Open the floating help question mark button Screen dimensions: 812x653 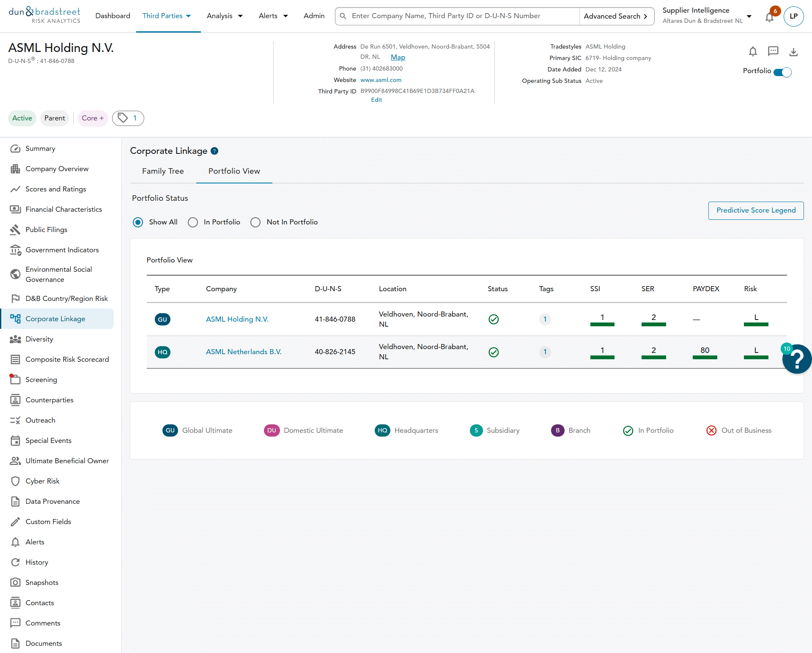coord(797,359)
